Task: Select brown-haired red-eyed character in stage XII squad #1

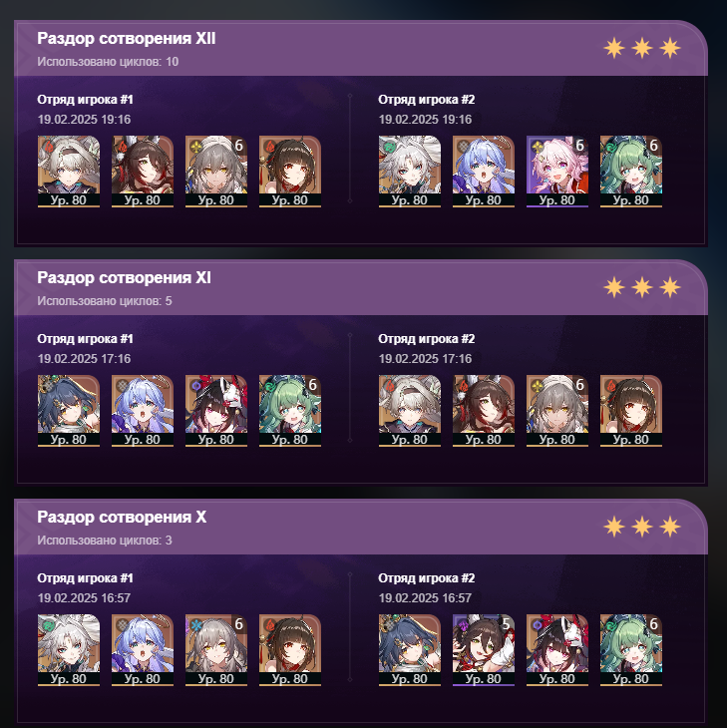Action: (x=289, y=172)
